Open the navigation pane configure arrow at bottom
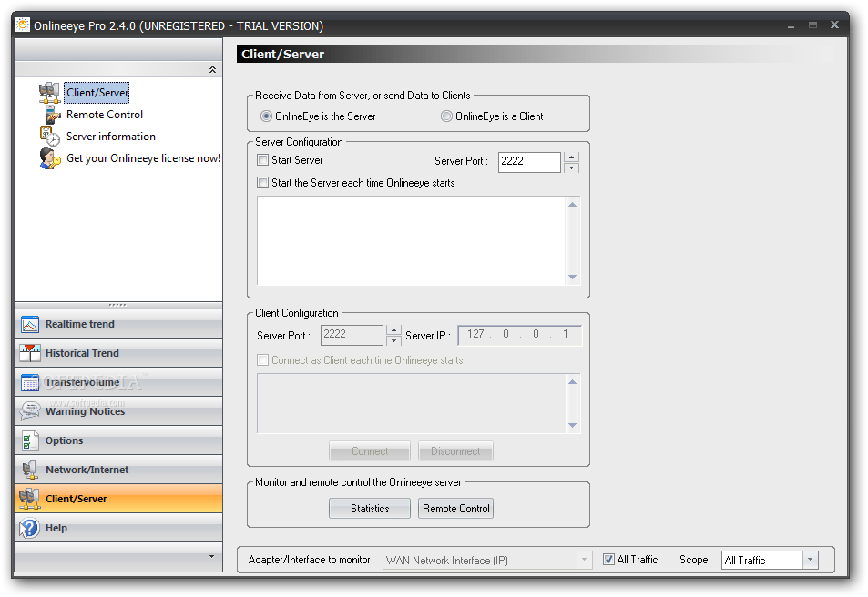Screen dimensions: 868x597 pyautogui.click(x=211, y=556)
